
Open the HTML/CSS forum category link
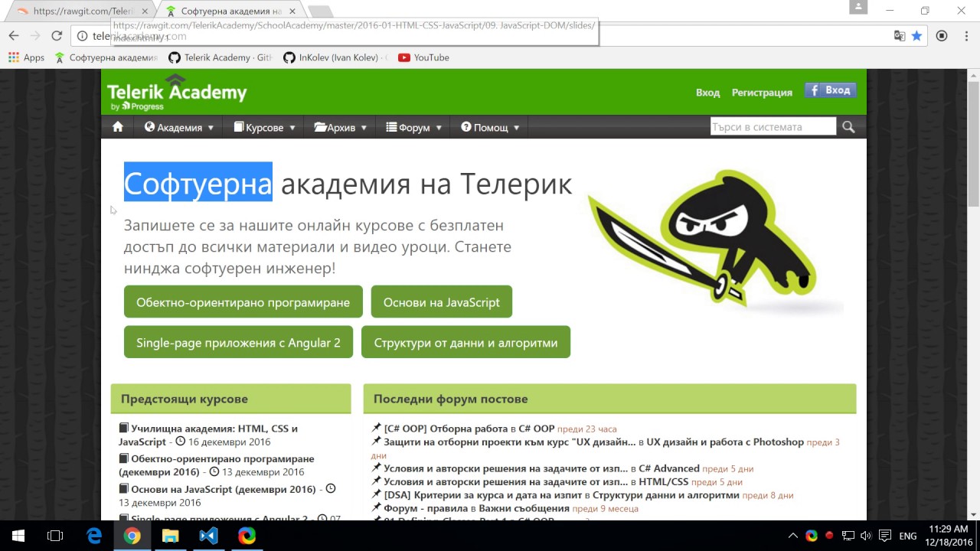663,481
